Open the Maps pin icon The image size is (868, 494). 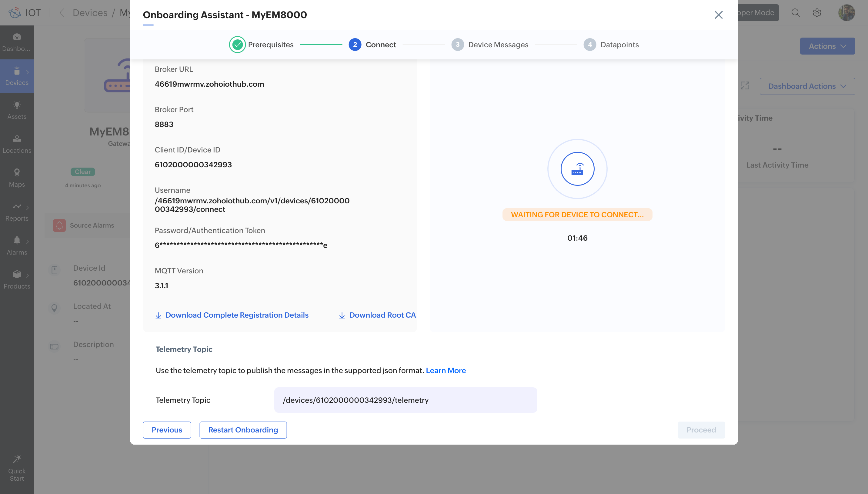pyautogui.click(x=17, y=173)
